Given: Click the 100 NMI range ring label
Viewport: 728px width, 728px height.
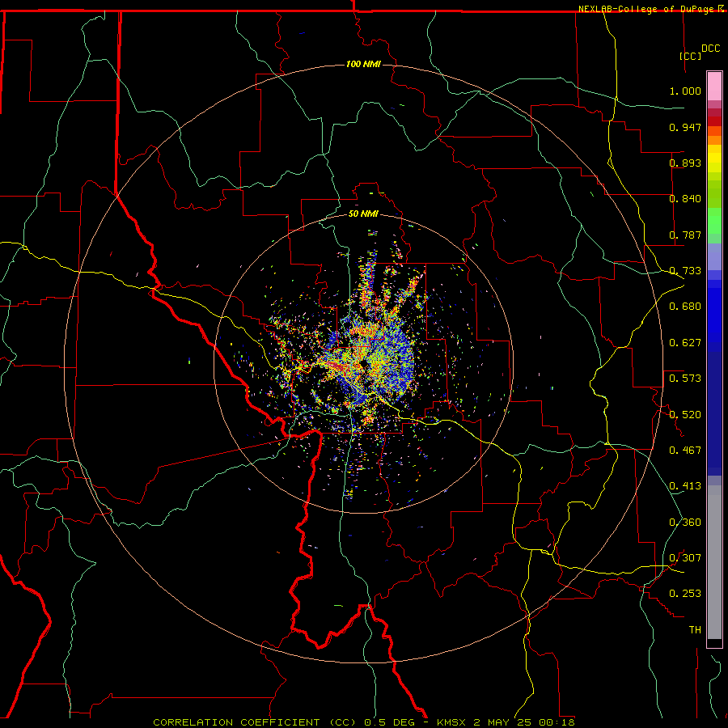Looking at the screenshot, I should pos(363,64).
